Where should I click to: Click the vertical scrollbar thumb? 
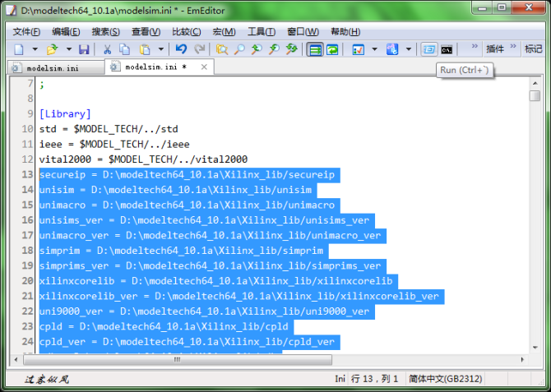point(535,96)
